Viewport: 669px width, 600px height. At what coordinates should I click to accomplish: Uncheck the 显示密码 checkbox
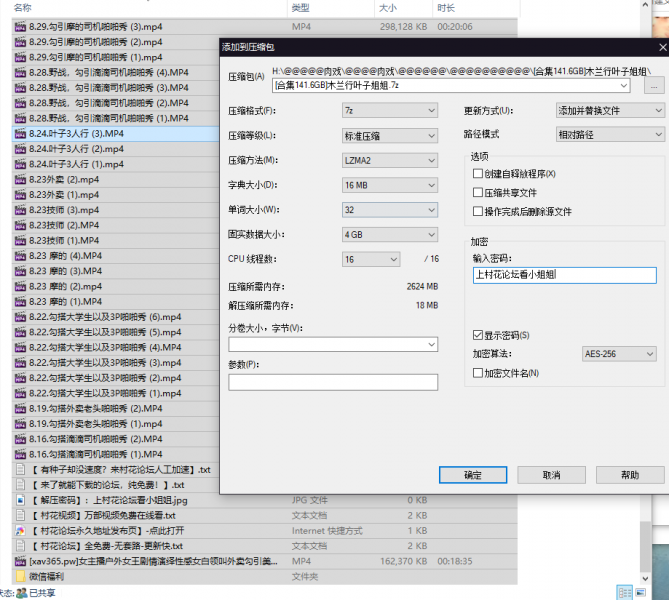pos(478,335)
